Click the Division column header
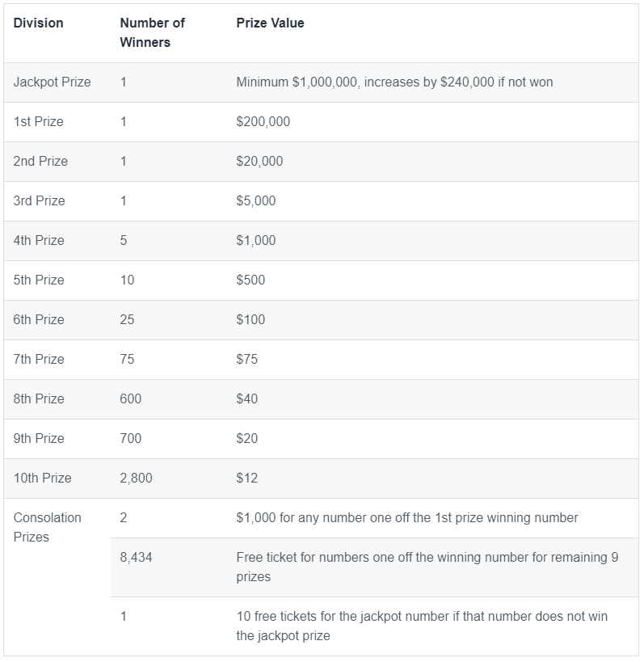The width and height of the screenshot is (644, 662). [38, 23]
